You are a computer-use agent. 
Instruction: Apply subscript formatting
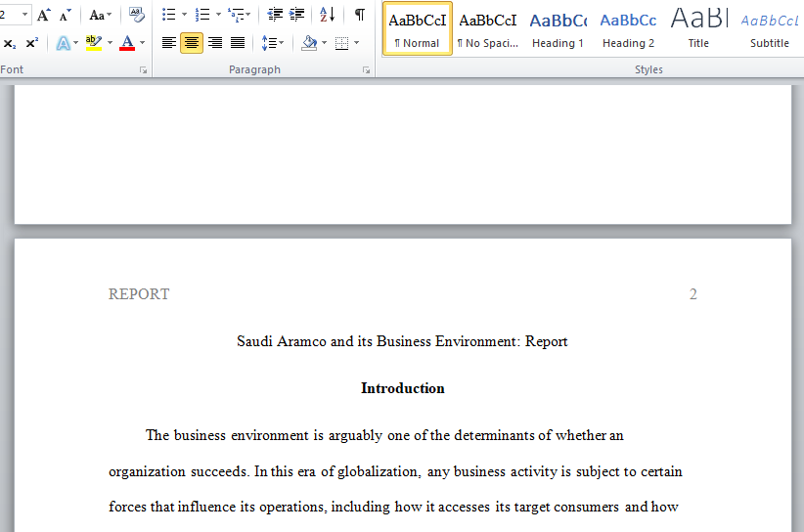click(x=10, y=44)
